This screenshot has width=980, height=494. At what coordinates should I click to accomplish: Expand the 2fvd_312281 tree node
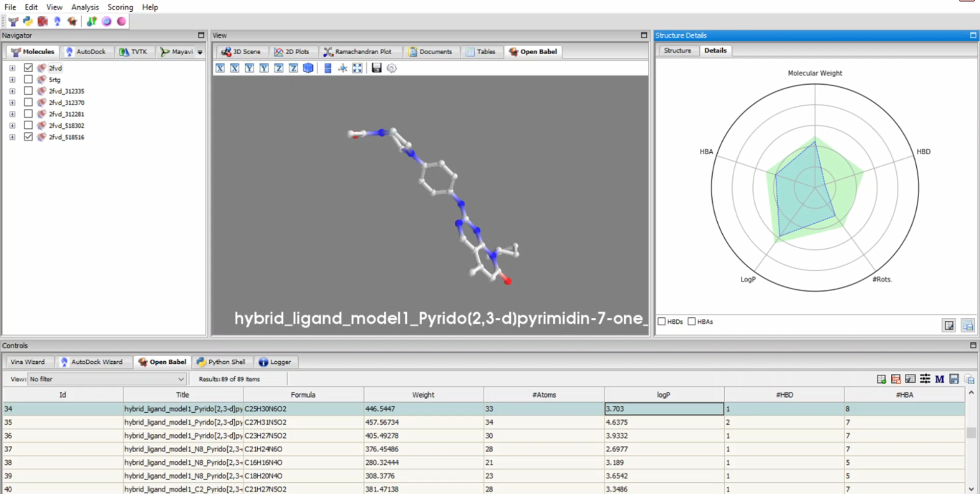(12, 114)
